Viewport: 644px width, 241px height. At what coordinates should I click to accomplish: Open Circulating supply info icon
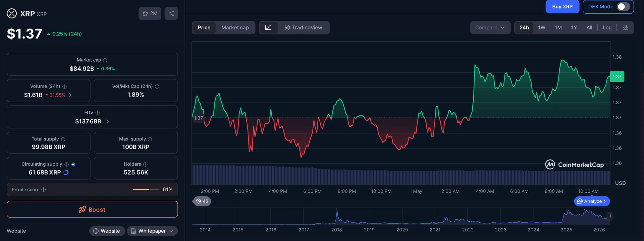pos(66,164)
